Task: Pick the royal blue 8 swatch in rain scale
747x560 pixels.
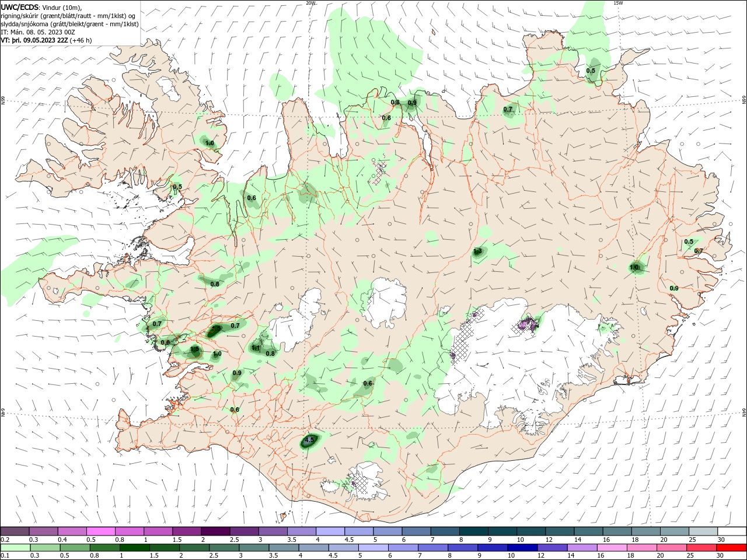Action: (462, 548)
